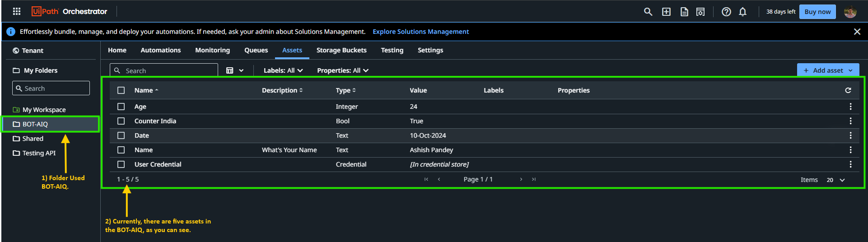Click the create new plus-box icon
Image resolution: width=868 pixels, height=242 pixels.
666,12
